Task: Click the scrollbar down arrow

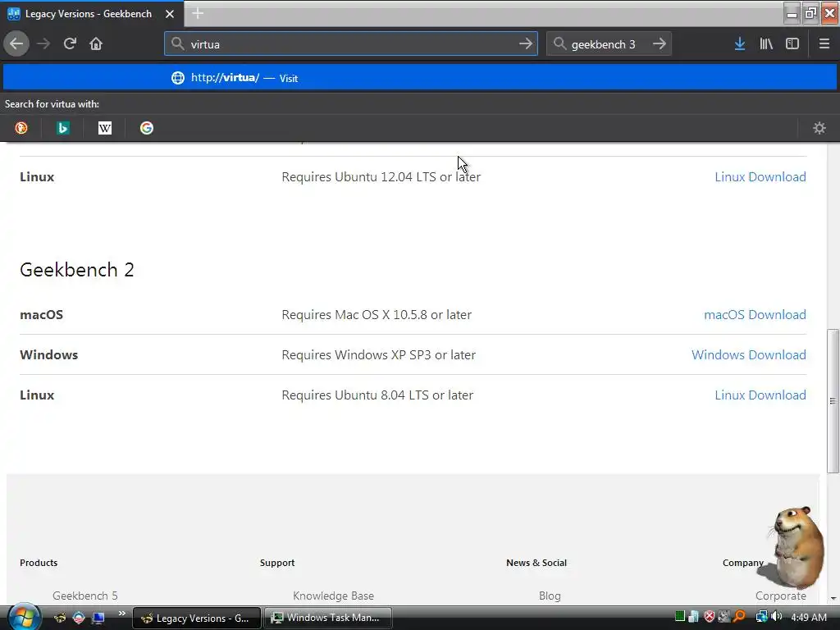Action: point(833,598)
